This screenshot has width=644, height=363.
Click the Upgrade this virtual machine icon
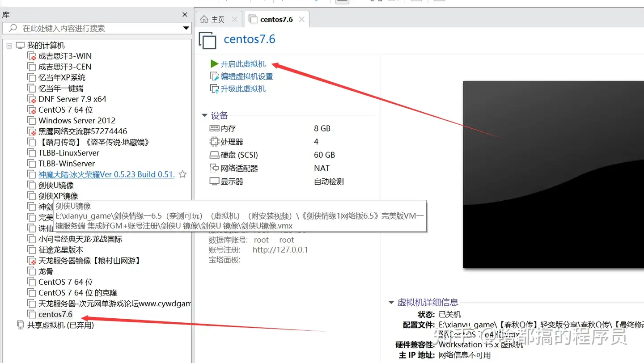(x=214, y=89)
